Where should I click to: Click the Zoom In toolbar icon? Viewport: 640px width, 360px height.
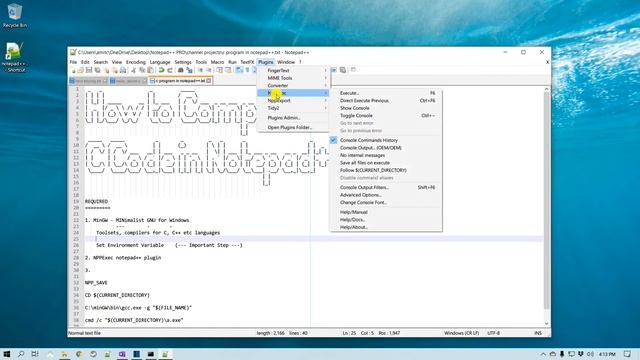click(x=200, y=70)
